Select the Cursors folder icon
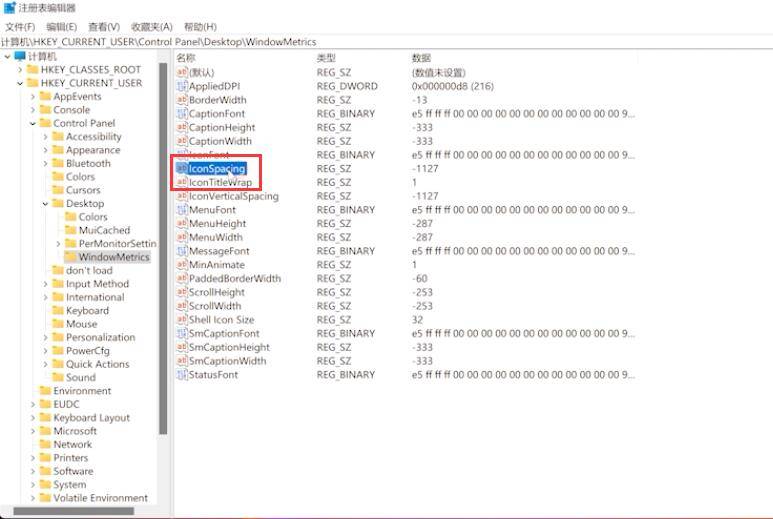 [58, 190]
